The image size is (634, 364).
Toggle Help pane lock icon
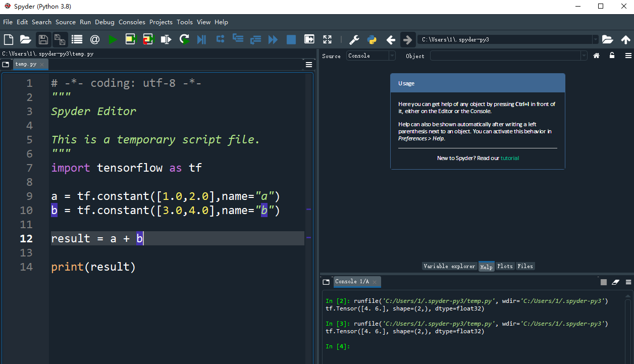(612, 56)
